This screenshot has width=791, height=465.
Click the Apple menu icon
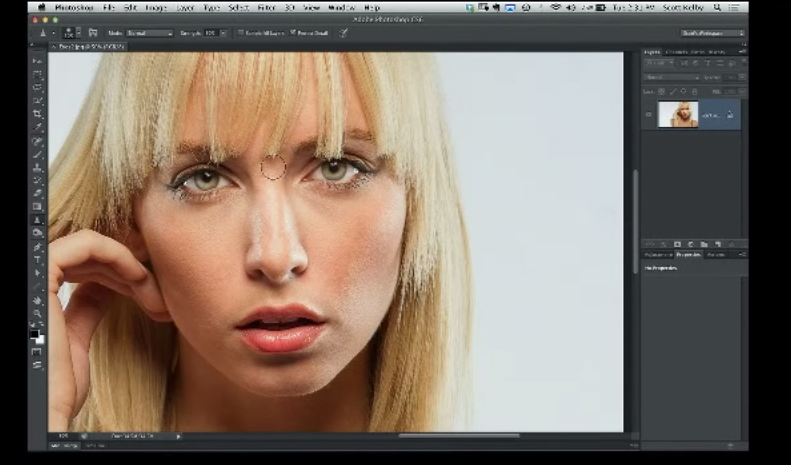point(44,7)
